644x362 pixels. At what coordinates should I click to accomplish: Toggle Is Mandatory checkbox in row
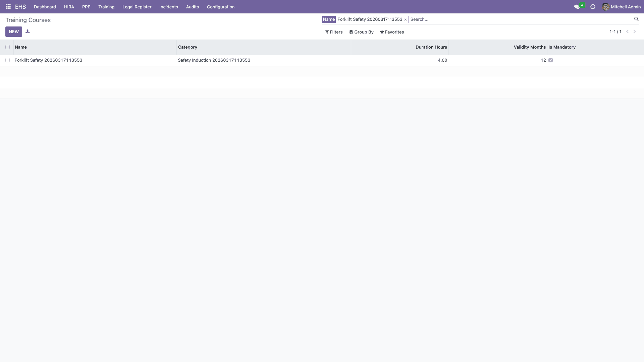[x=550, y=60]
